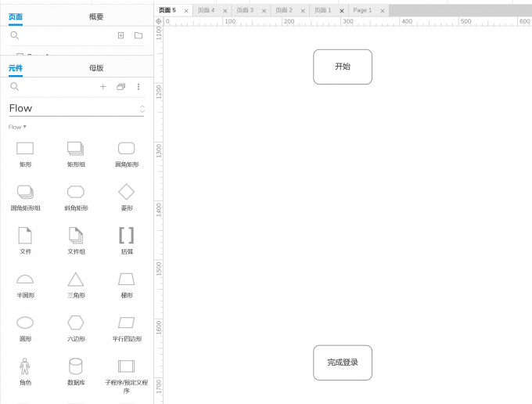This screenshot has height=404, width=532.
Task: Open the Flow library dropdown selector
Action: point(77,109)
